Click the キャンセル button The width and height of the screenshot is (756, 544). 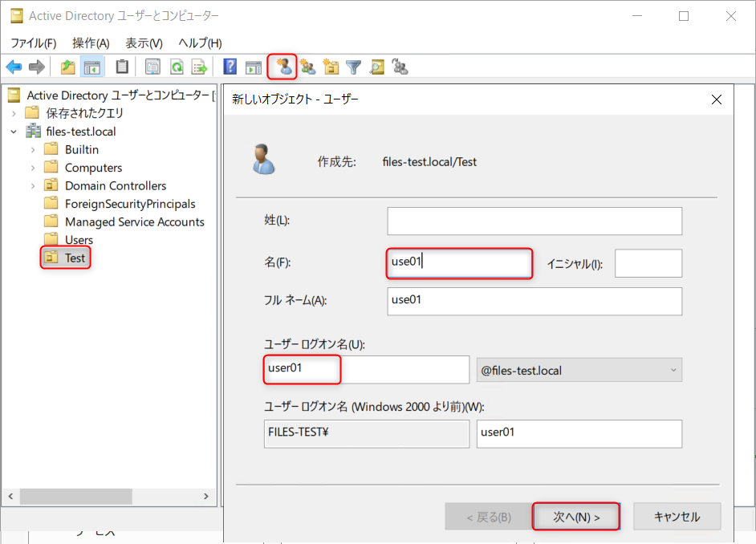pyautogui.click(x=677, y=517)
